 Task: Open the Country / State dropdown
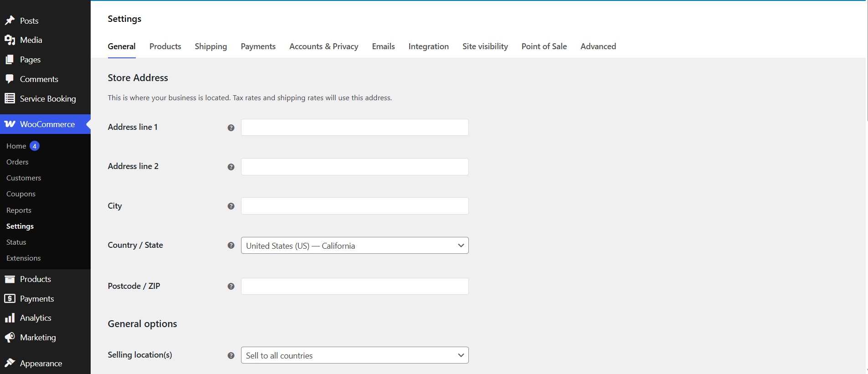(x=354, y=246)
